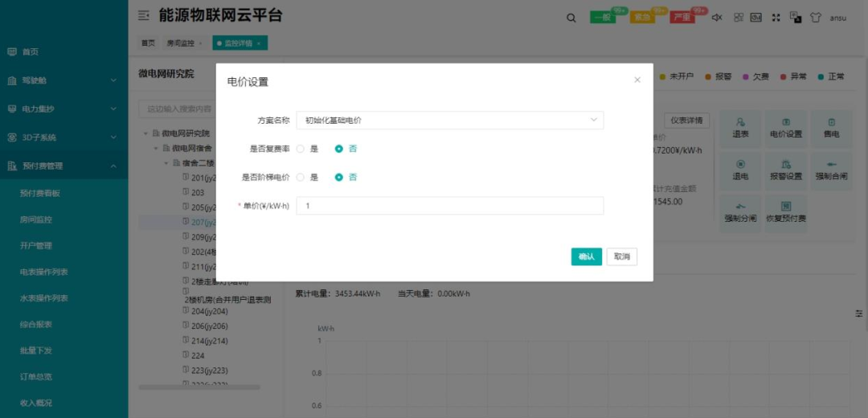868x418 pixels.
Task: Close the 电价设置 dialog with the X
Action: click(637, 80)
